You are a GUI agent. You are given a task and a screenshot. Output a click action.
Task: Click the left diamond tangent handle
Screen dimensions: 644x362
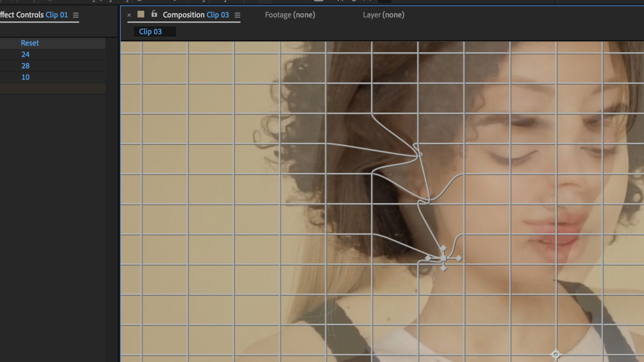click(428, 258)
